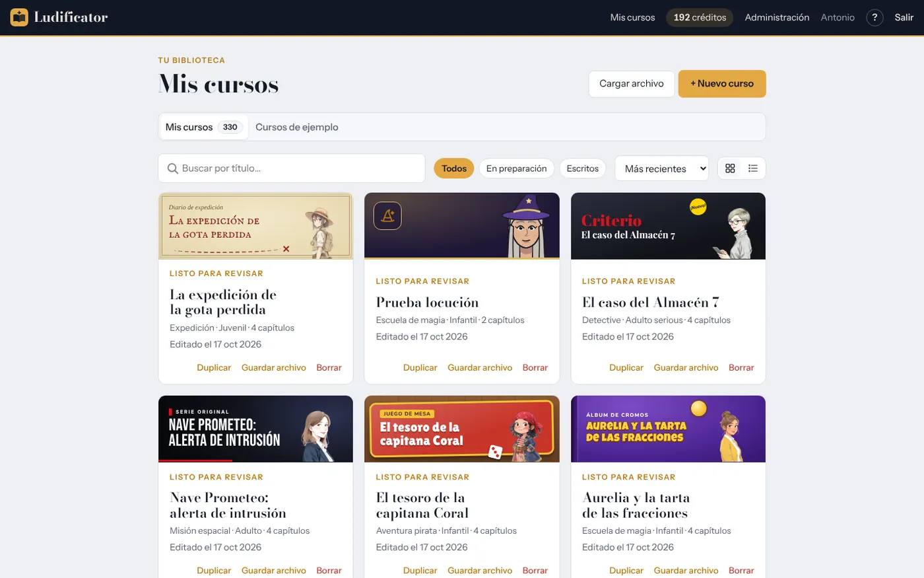Go to Mis cursos in top navigation
924x578 pixels.
(x=633, y=17)
